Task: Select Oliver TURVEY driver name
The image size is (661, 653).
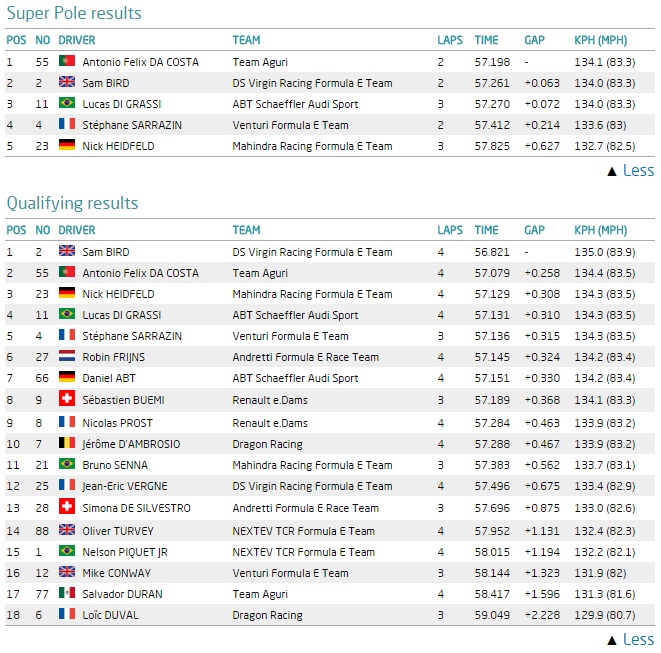Action: pyautogui.click(x=118, y=531)
